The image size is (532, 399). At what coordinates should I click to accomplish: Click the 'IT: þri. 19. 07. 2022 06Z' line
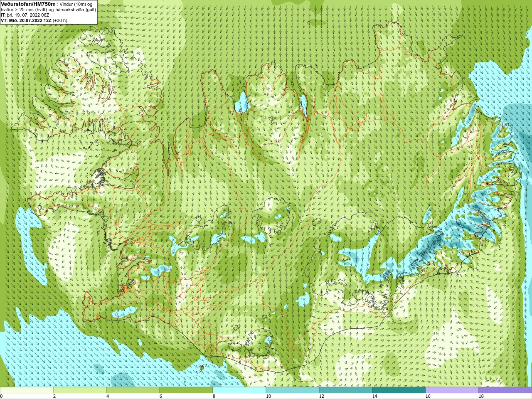(25, 15)
